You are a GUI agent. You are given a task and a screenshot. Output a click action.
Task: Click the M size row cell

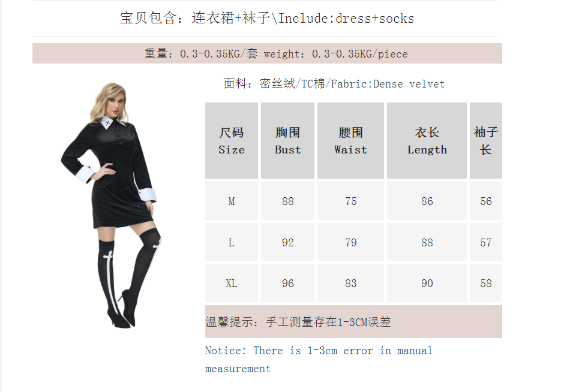[232, 201]
